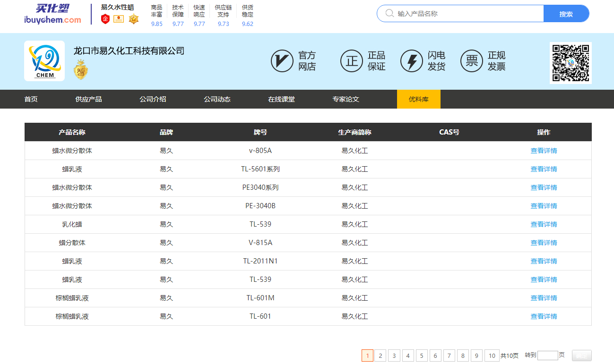This screenshot has height=364, width=614.
Task: View details for TL-2011N1 row
Action: [x=544, y=261]
